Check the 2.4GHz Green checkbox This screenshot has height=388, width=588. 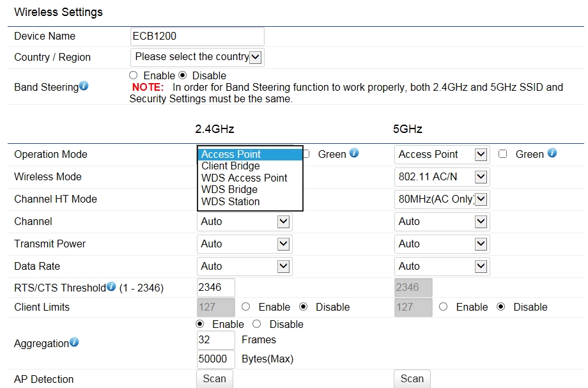pyautogui.click(x=306, y=154)
